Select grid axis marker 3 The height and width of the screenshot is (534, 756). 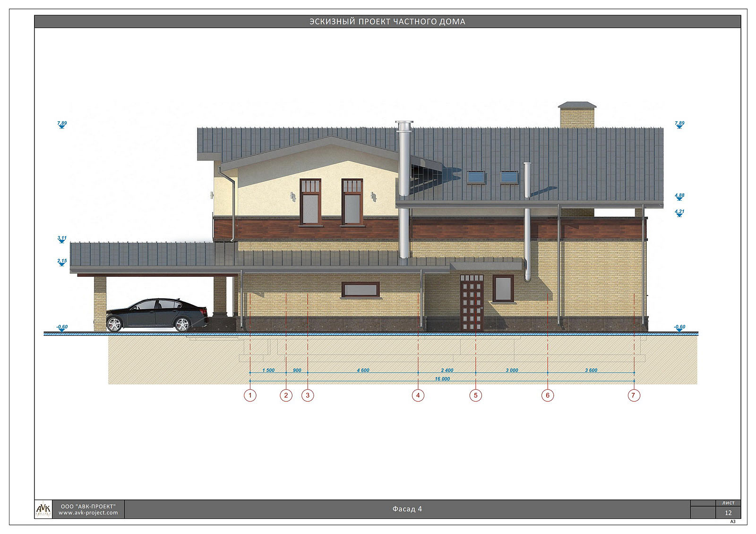[x=308, y=395]
